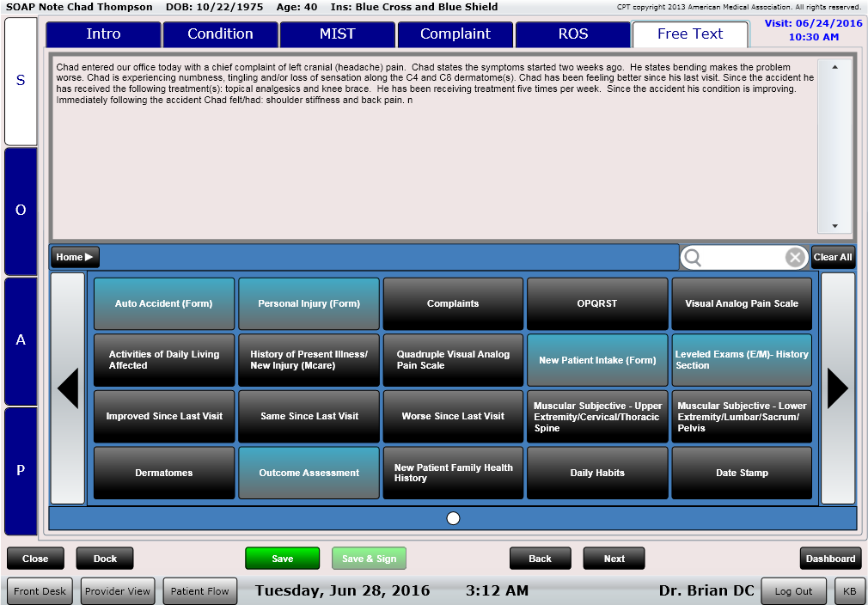Clear the macro search field with X icon

coord(795,257)
